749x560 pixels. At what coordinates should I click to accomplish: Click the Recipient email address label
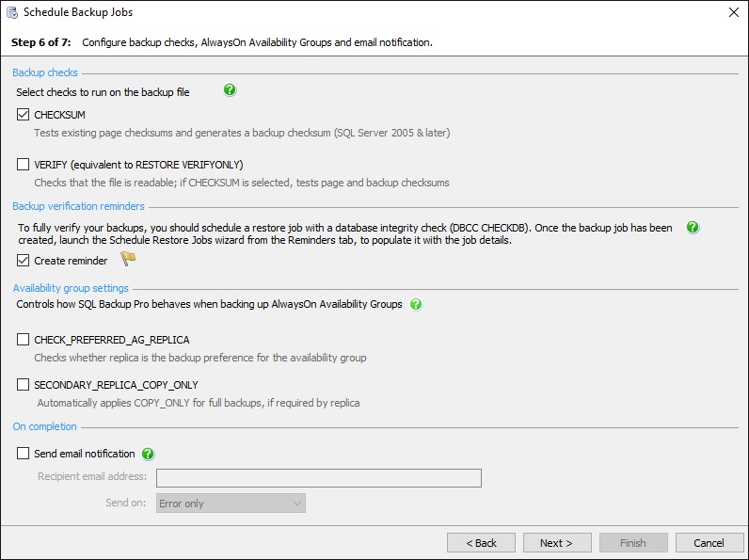pyautogui.click(x=92, y=476)
